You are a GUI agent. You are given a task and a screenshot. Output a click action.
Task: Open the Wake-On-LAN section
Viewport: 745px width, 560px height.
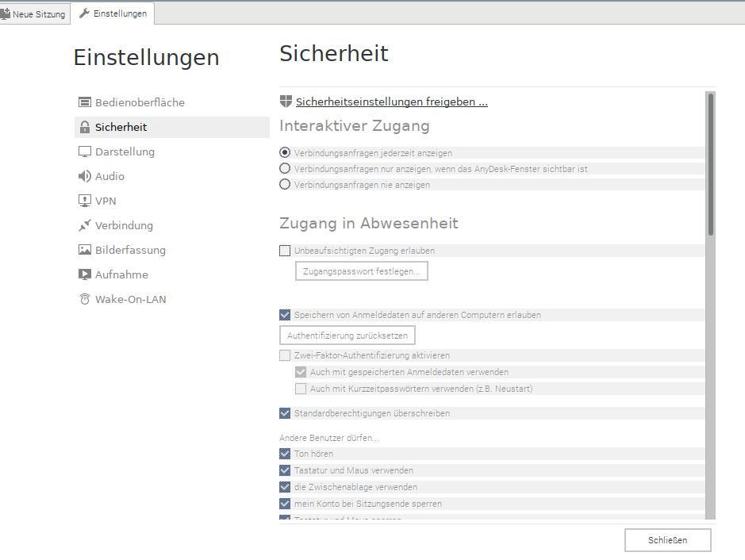click(84, 299)
